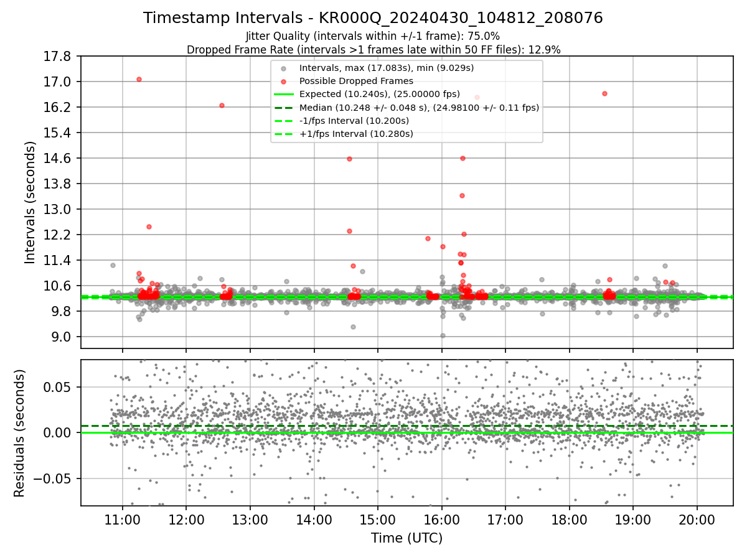747x560 pixels.
Task: Select the legend entry starting 'Median (10.248'
Action: (419, 107)
